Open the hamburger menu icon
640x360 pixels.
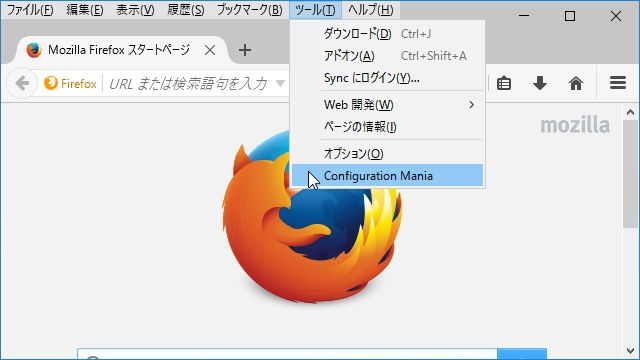click(618, 83)
